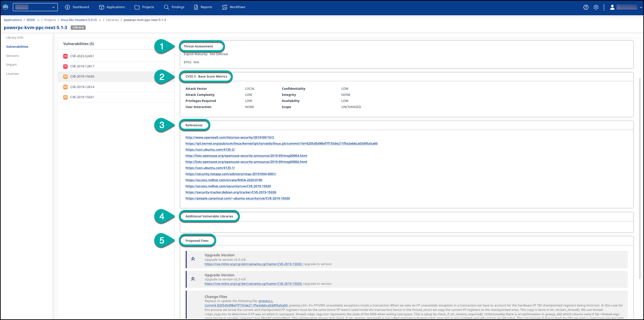Open settings via the gear icon
Viewport: 644px width, 320px height.
point(596,7)
